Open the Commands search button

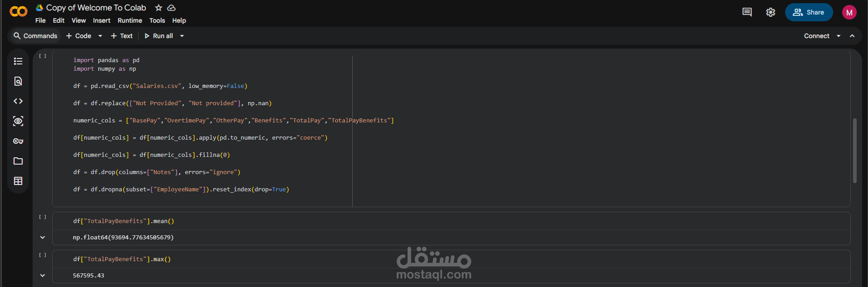[35, 36]
